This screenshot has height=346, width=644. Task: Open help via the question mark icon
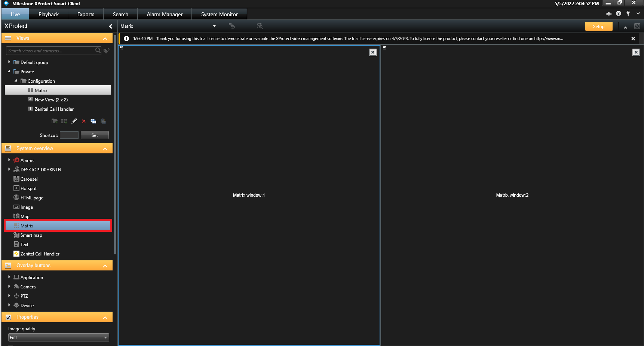pyautogui.click(x=619, y=14)
